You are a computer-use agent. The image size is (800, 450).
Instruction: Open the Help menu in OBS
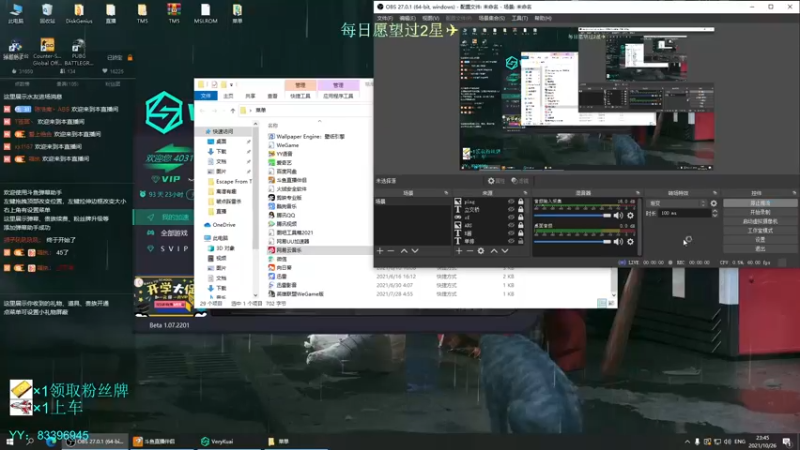[x=542, y=18]
